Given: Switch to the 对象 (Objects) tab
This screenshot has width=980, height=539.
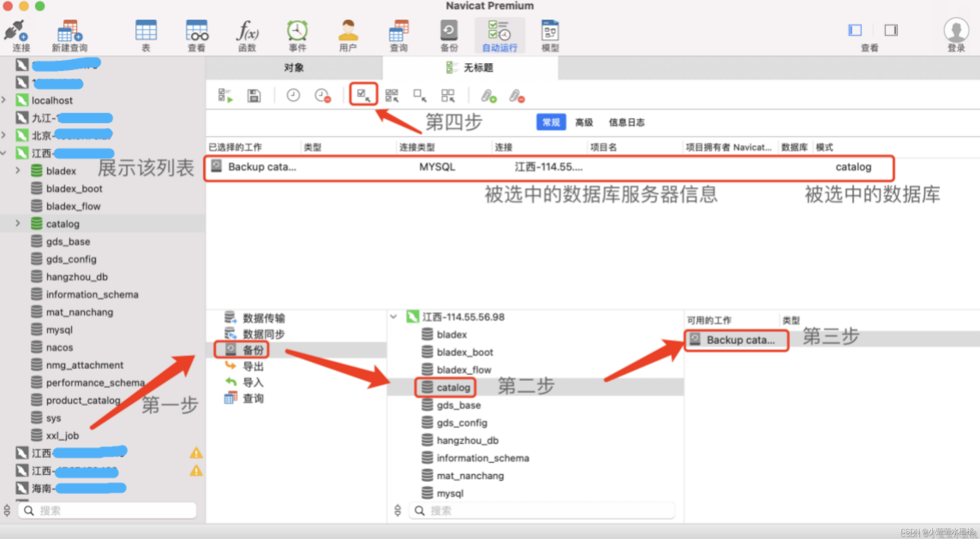Looking at the screenshot, I should click(294, 68).
